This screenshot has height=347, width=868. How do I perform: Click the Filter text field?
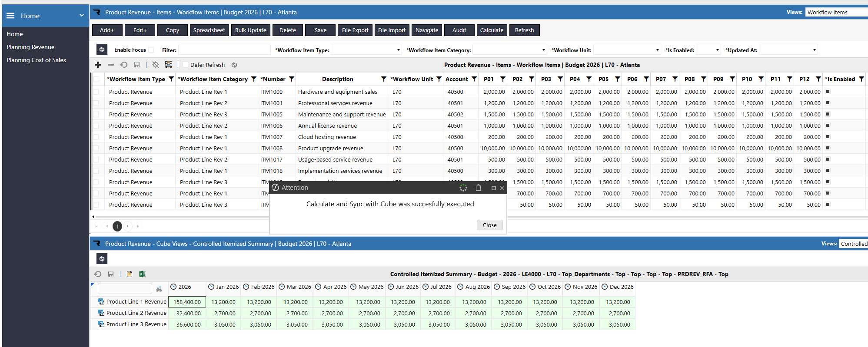(224, 50)
